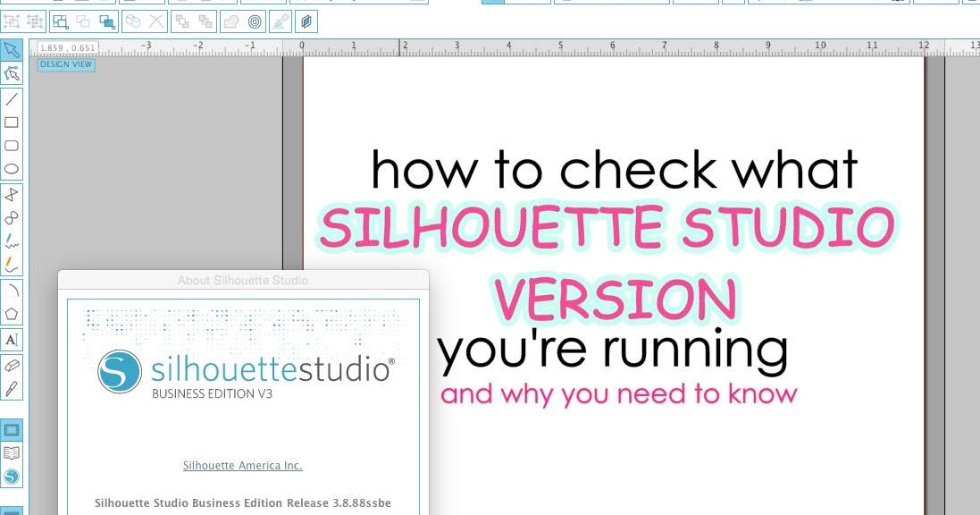Click the silhouettestudio logo in About dialog

pyautogui.click(x=246, y=370)
